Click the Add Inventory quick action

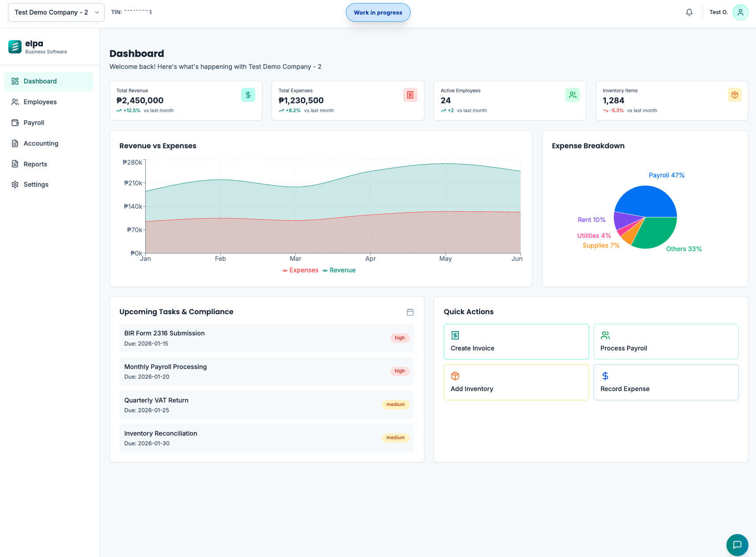pyautogui.click(x=516, y=382)
